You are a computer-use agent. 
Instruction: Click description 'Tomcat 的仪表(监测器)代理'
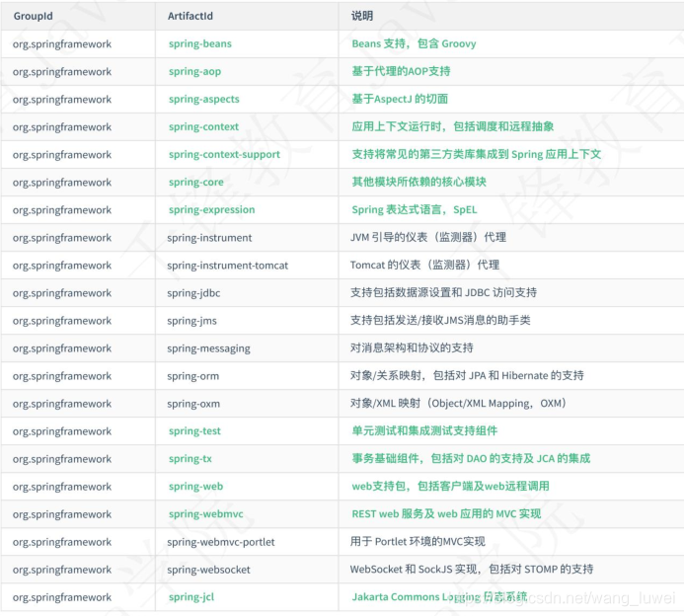(424, 265)
